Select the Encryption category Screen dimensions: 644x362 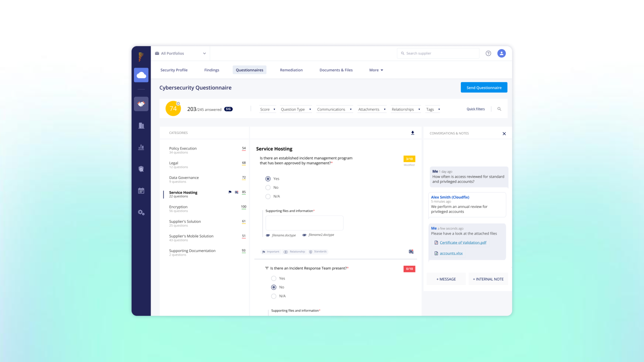(x=205, y=209)
